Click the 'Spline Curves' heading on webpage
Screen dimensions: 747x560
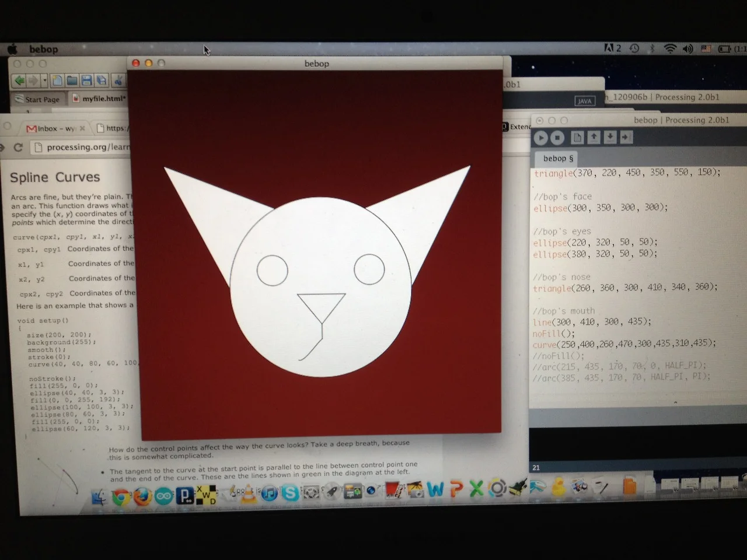click(55, 177)
